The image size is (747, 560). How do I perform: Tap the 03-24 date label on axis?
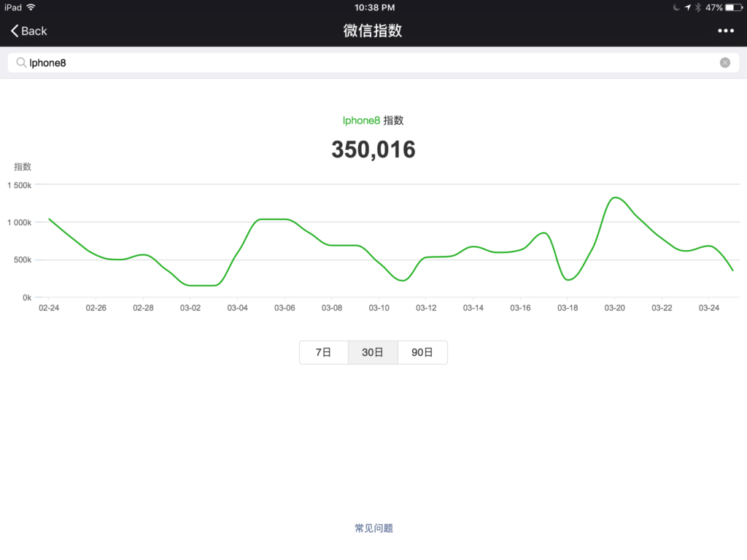click(x=709, y=308)
